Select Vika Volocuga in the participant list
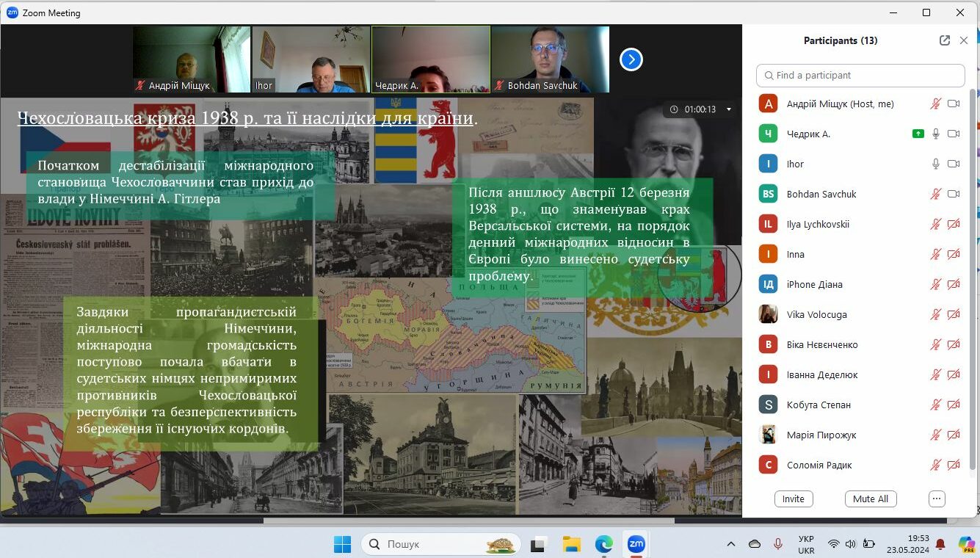 click(816, 314)
